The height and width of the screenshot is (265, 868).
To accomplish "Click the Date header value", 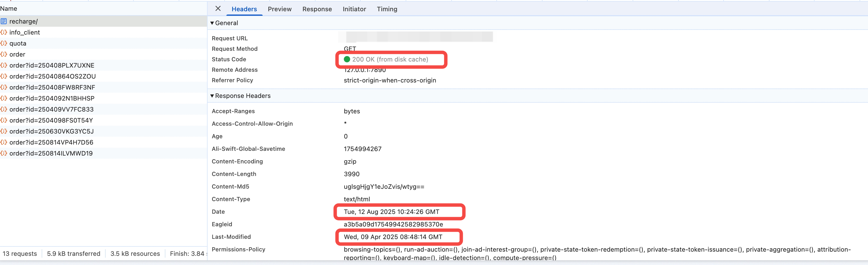I will [x=392, y=212].
